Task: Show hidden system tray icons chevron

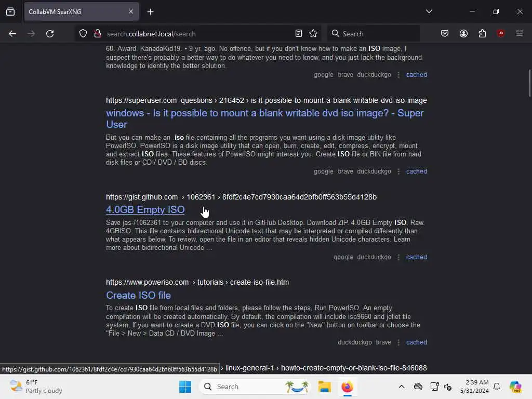Action: pyautogui.click(x=402, y=387)
